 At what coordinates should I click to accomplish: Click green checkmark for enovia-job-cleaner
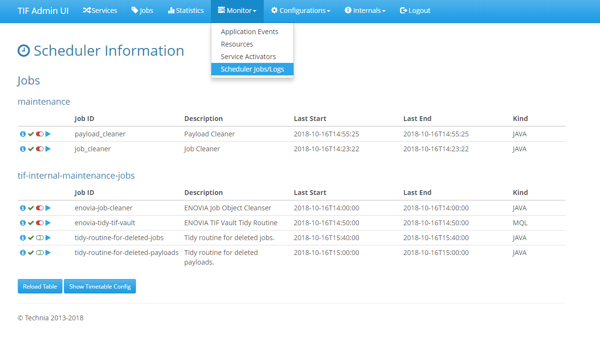pyautogui.click(x=31, y=208)
